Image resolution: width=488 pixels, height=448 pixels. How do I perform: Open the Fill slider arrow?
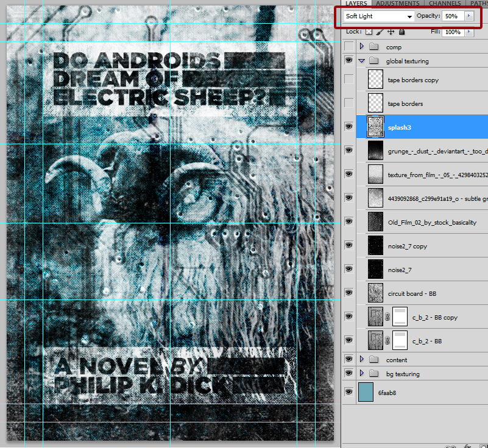469,32
